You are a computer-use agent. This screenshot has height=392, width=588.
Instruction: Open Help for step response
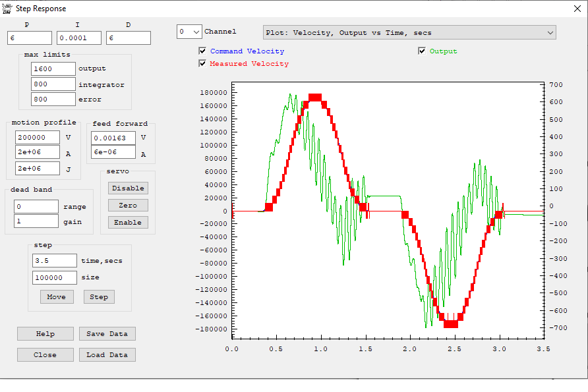click(45, 334)
